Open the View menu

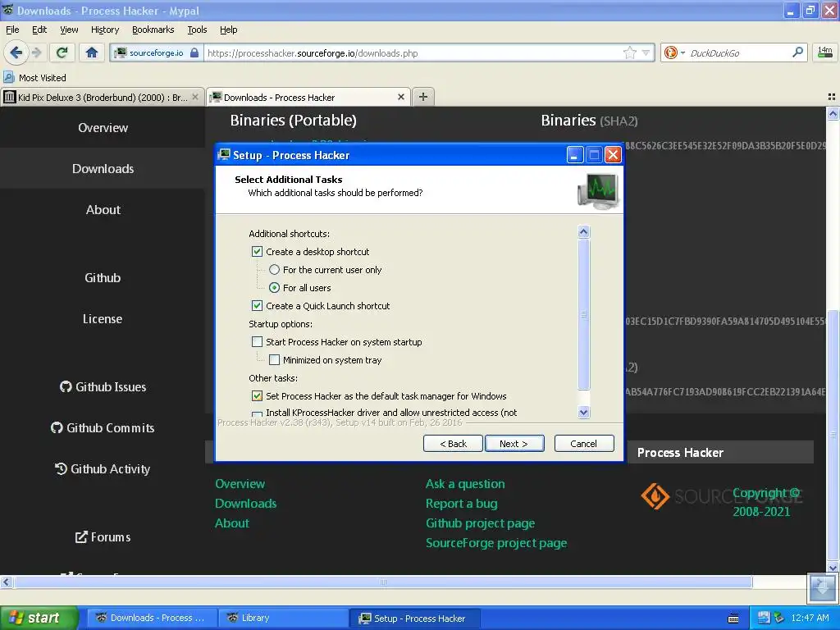tap(69, 30)
